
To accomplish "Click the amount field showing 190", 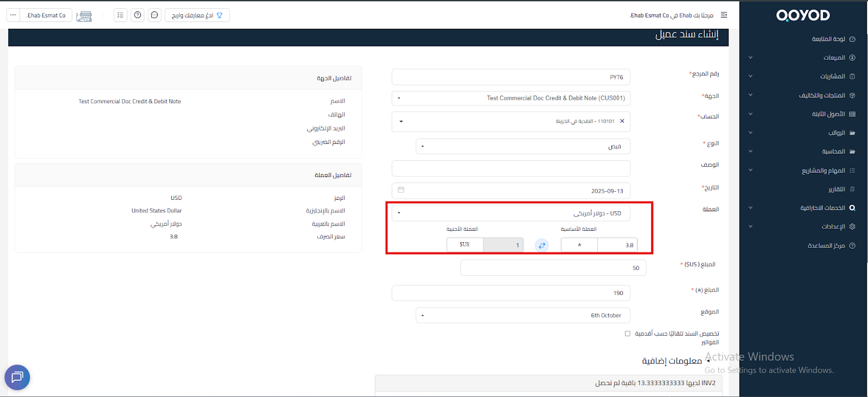I will 511,293.
